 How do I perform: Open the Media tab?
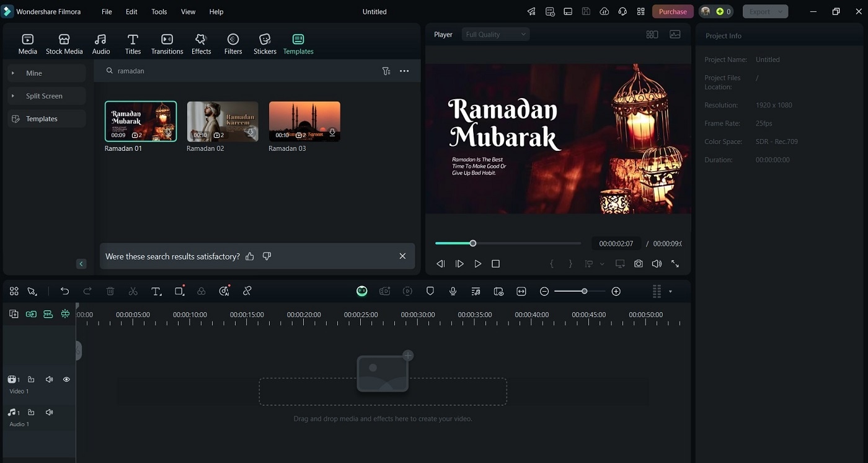coord(27,44)
